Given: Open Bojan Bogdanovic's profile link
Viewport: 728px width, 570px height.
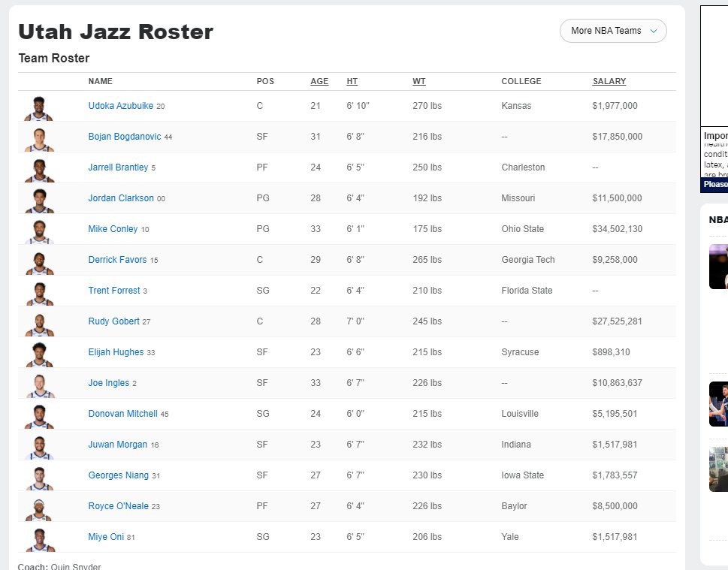Looking at the screenshot, I should click(x=123, y=137).
